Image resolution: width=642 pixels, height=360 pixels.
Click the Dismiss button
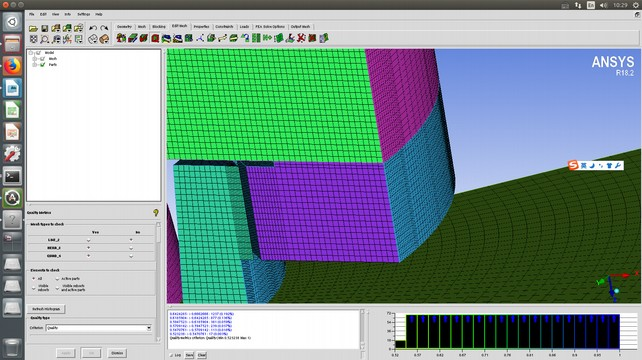[x=117, y=353]
